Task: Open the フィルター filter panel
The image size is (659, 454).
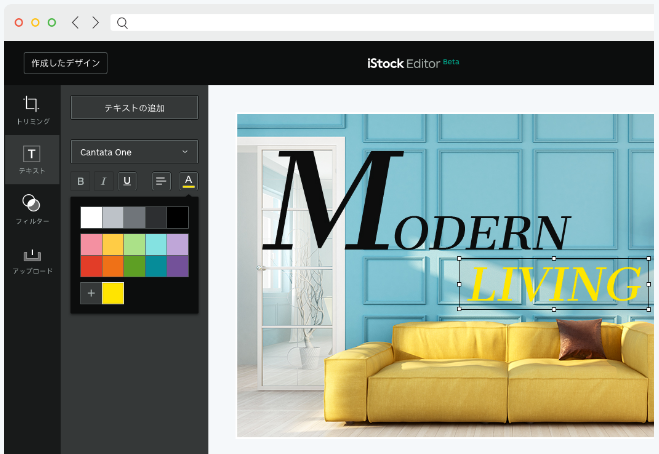Action: pyautogui.click(x=32, y=209)
